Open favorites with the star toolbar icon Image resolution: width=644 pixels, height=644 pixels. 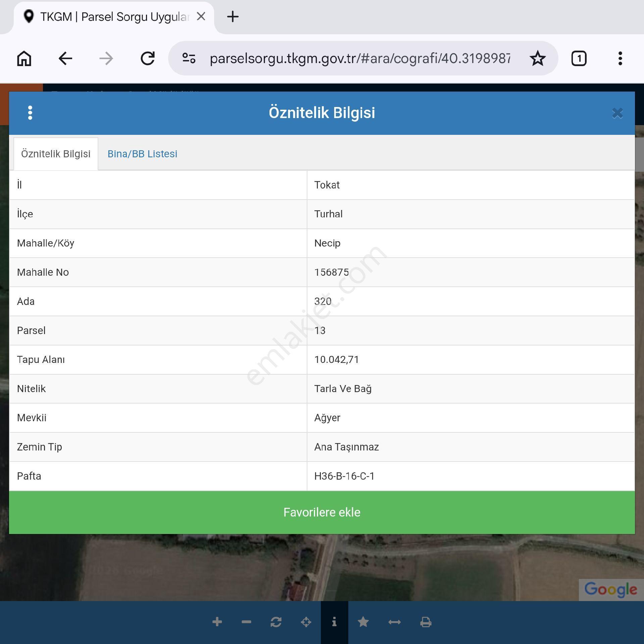pos(363,622)
